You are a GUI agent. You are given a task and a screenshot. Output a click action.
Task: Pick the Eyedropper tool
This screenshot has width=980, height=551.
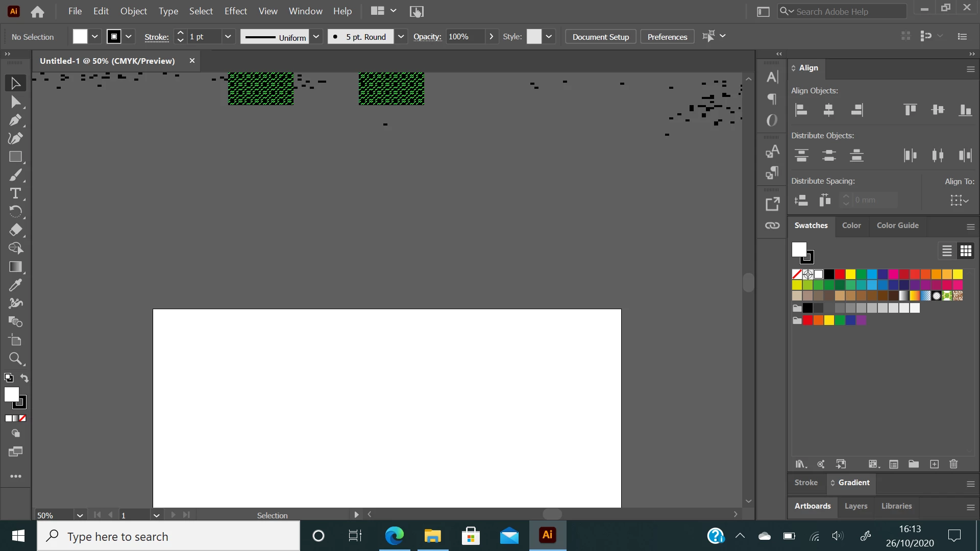[x=15, y=285]
